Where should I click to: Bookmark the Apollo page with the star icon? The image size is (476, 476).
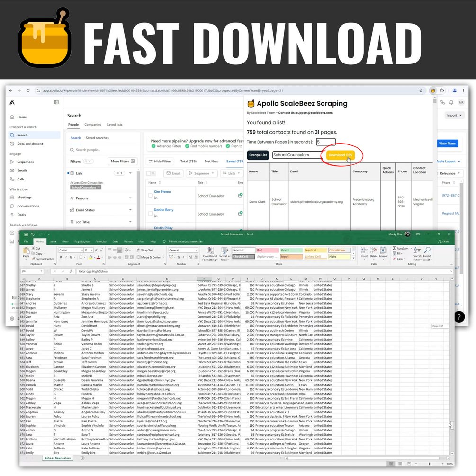(421, 90)
